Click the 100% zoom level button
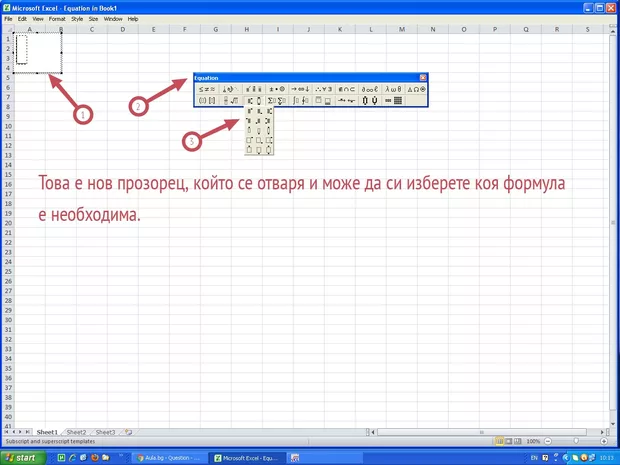The width and height of the screenshot is (620, 465). tap(533, 441)
